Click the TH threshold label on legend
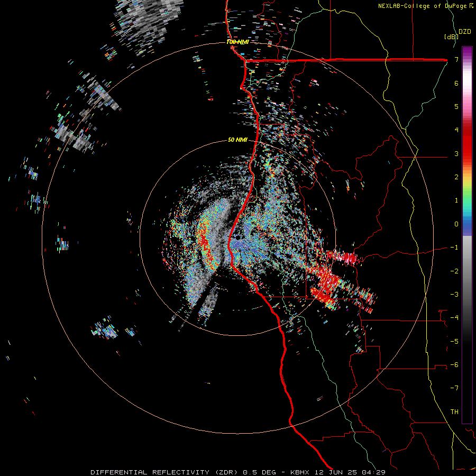476x476 pixels. (454, 412)
